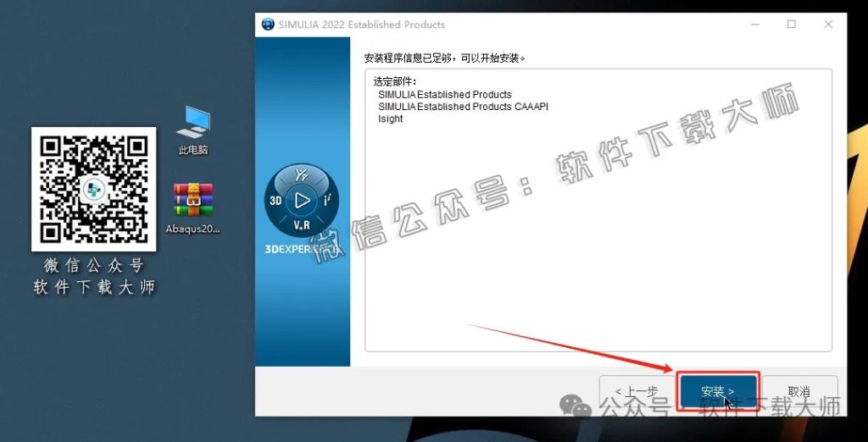Click the '3D' segment of the compass
Screen dimensions: 868x442
275,201
